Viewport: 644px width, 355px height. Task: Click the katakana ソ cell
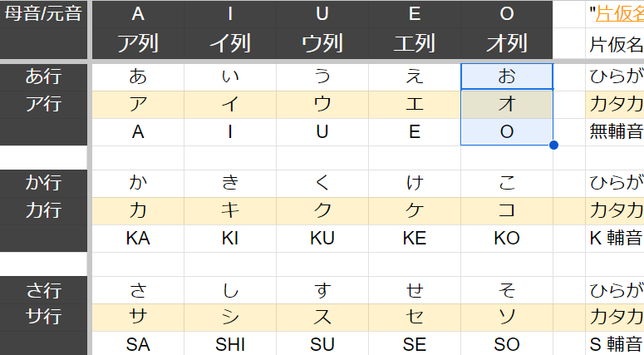[506, 318]
